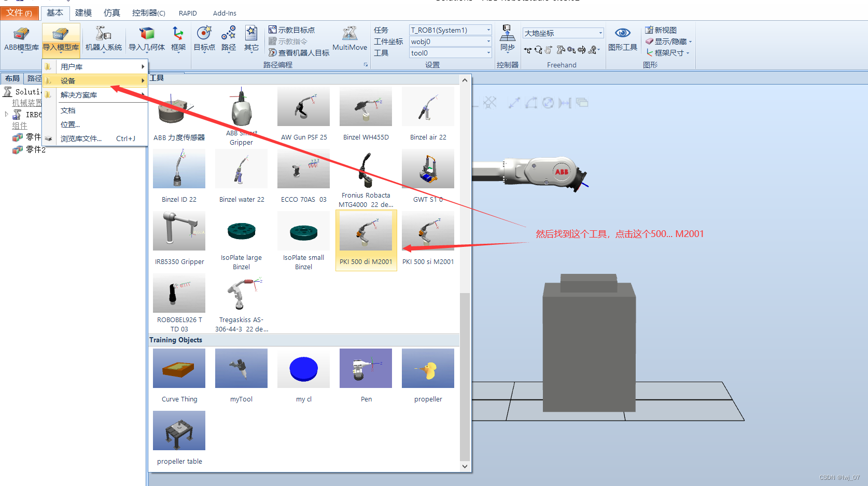Screen dimensions: 868x486
Task: Click the 目标点 target tool
Action: coord(204,39)
